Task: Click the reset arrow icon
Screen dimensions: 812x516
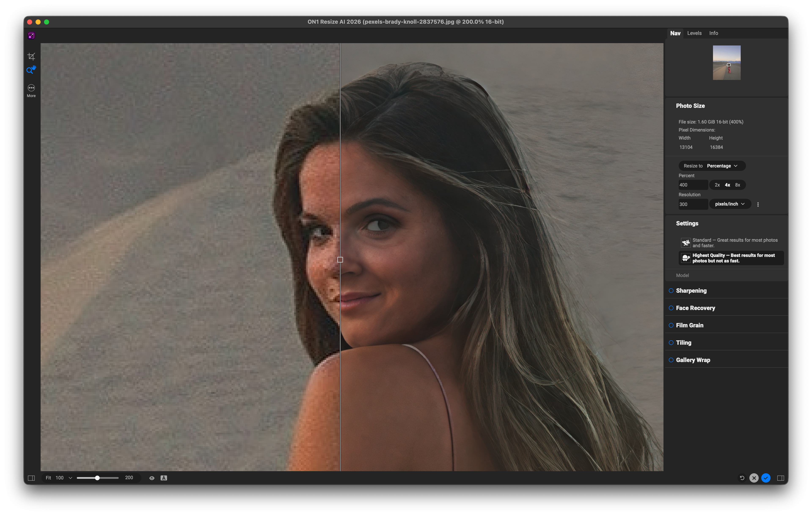Action: [x=742, y=478]
